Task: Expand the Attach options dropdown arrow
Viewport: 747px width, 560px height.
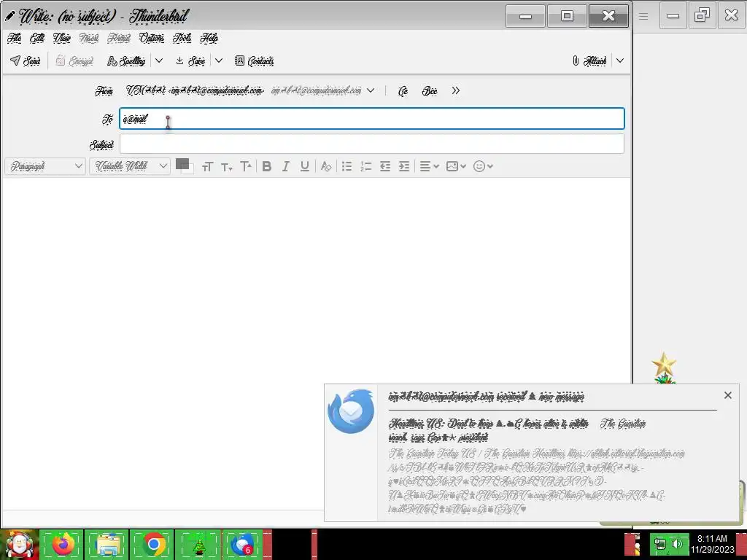Action: point(620,61)
